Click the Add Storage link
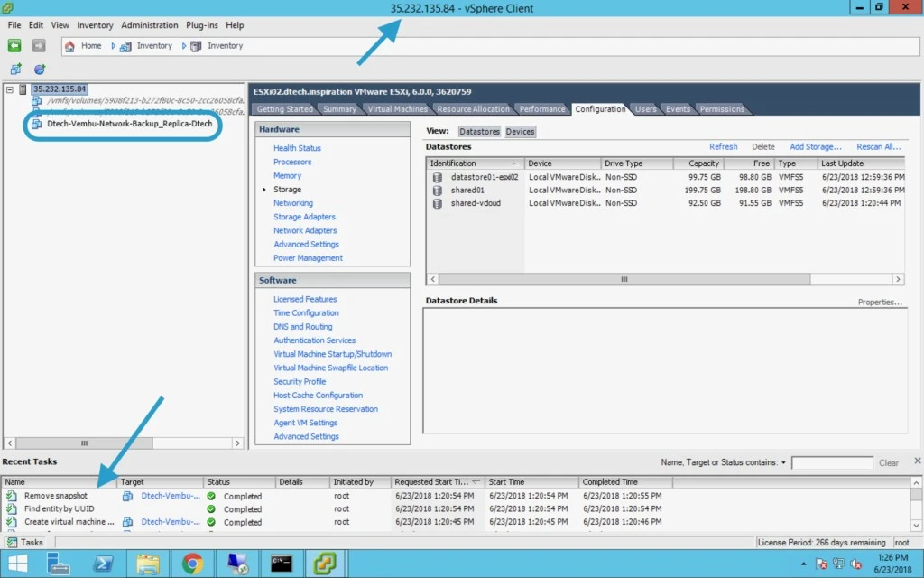 point(816,147)
